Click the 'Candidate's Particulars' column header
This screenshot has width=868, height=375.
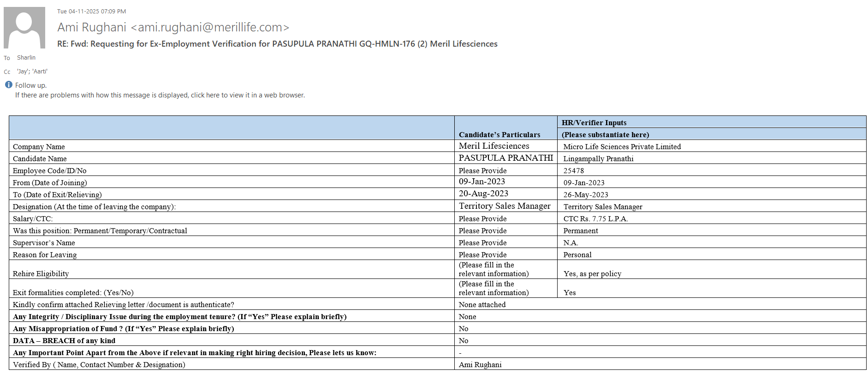point(499,135)
